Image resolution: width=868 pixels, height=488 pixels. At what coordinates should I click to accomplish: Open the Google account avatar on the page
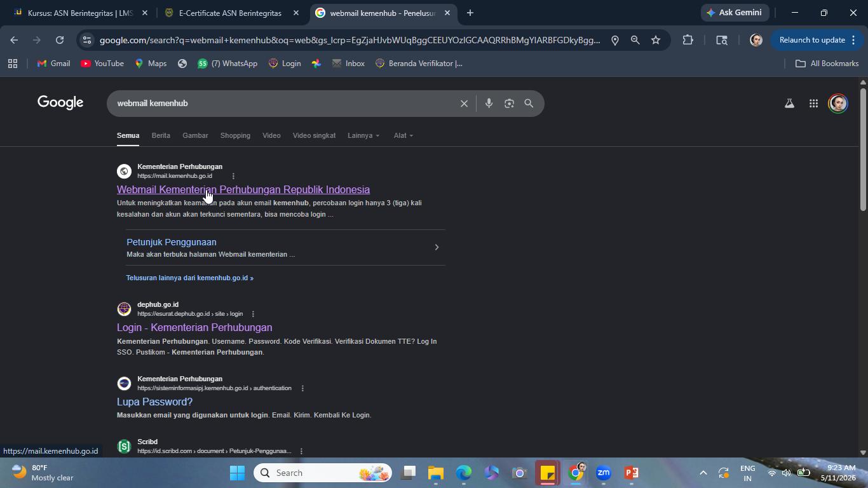[x=838, y=104]
